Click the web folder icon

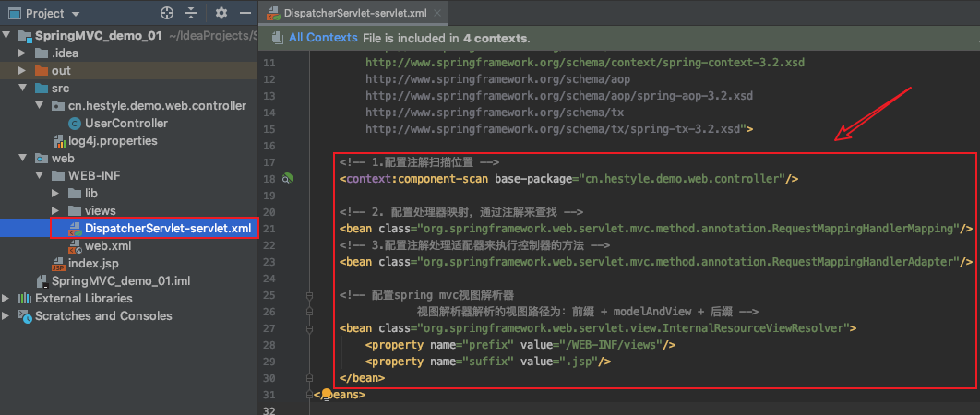pos(42,158)
